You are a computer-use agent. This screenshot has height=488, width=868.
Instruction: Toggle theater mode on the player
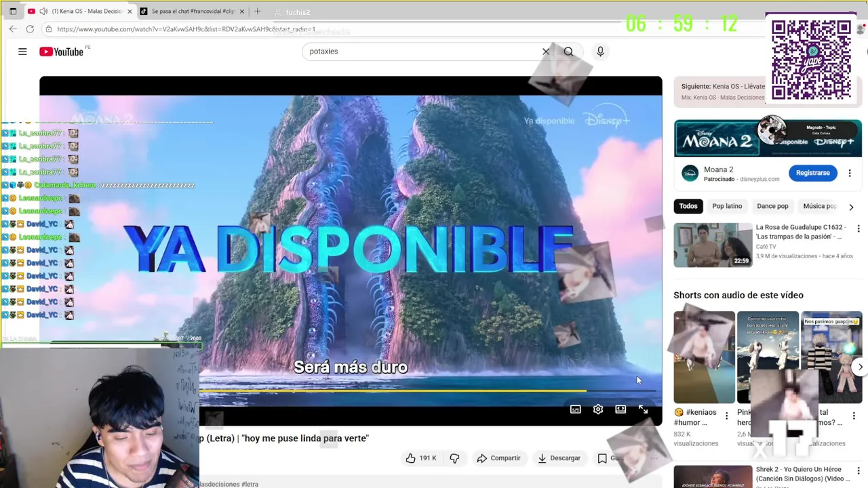coord(620,409)
